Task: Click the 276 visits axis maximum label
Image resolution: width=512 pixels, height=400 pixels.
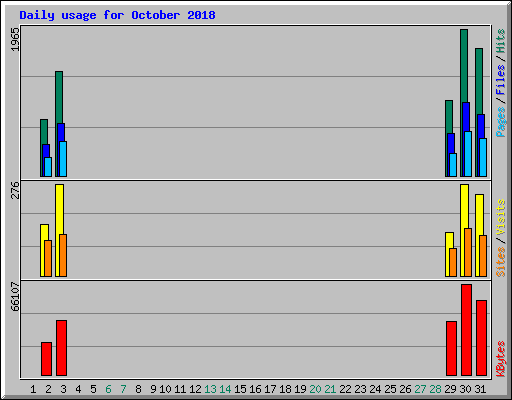Action: click(15, 190)
